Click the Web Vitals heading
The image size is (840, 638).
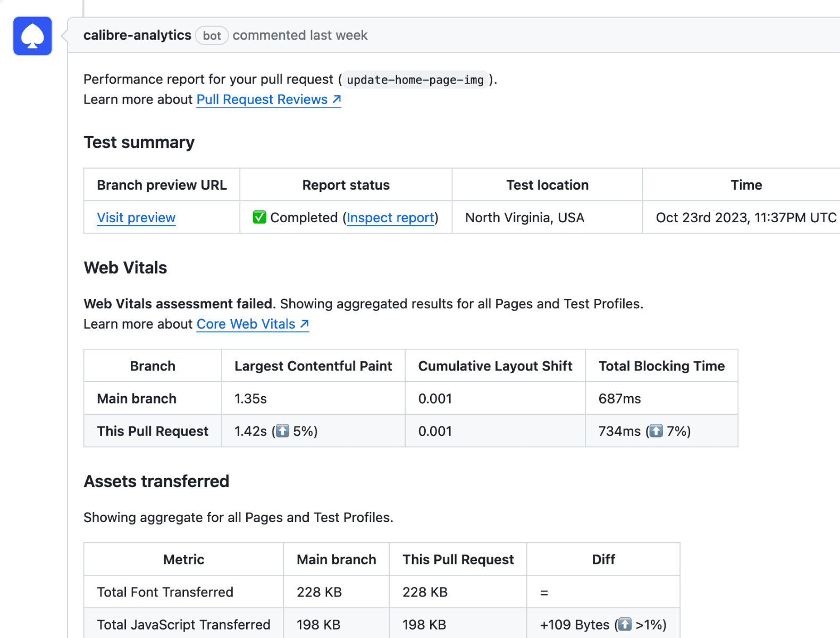(125, 267)
